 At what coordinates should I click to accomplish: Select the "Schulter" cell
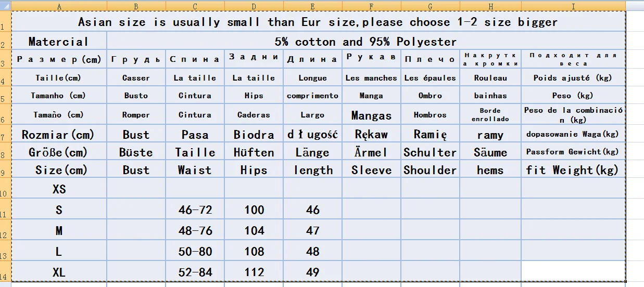(x=430, y=152)
